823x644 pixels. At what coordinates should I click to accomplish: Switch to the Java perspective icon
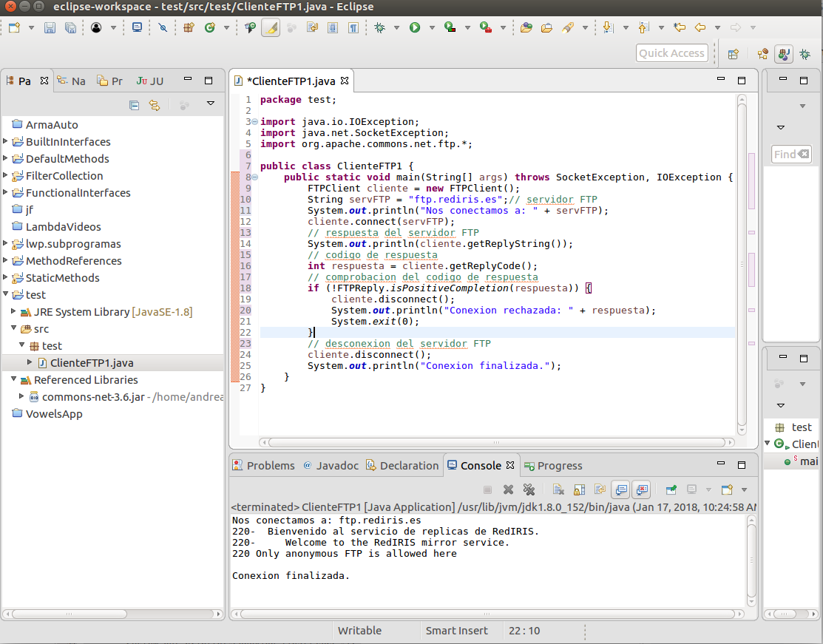pos(784,53)
